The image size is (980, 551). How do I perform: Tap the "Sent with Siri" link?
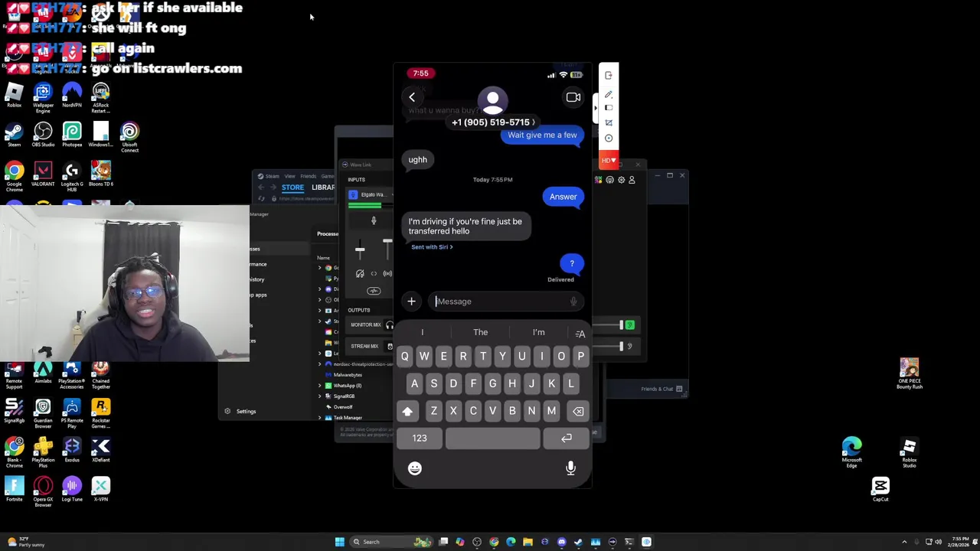point(432,247)
